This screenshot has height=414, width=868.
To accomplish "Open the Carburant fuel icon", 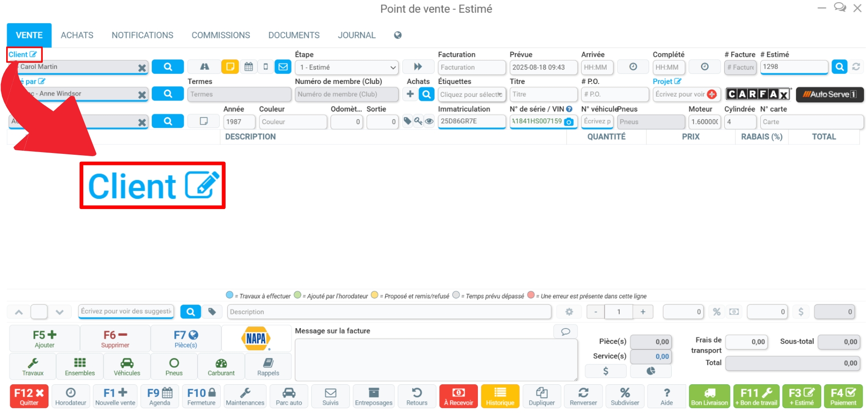I will point(221,367).
